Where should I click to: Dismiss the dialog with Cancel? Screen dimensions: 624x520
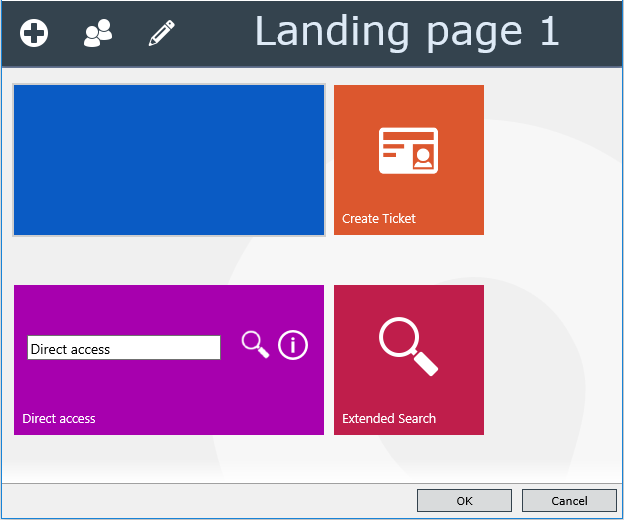[569, 501]
